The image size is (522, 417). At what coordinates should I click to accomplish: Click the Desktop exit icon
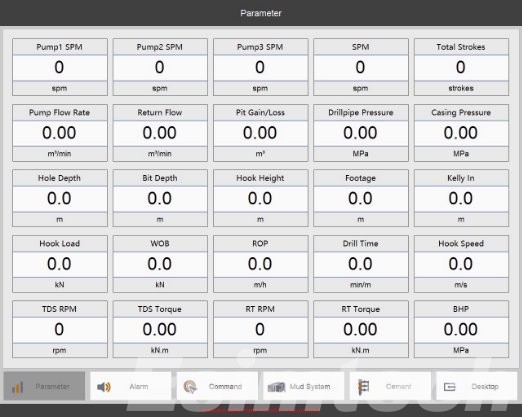pos(450,387)
